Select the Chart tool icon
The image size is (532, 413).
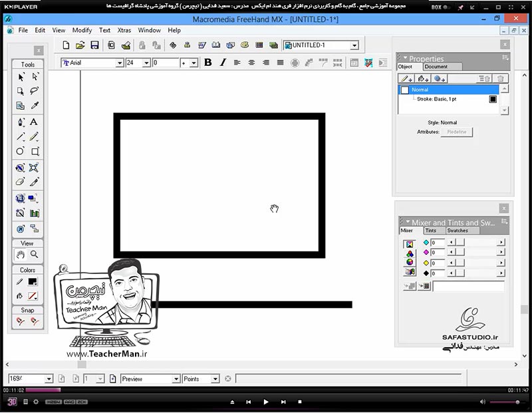[x=35, y=213]
